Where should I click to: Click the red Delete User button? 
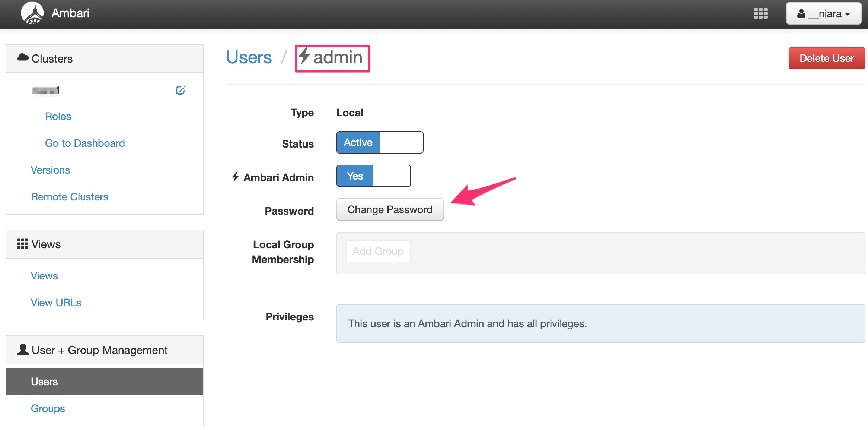(827, 58)
